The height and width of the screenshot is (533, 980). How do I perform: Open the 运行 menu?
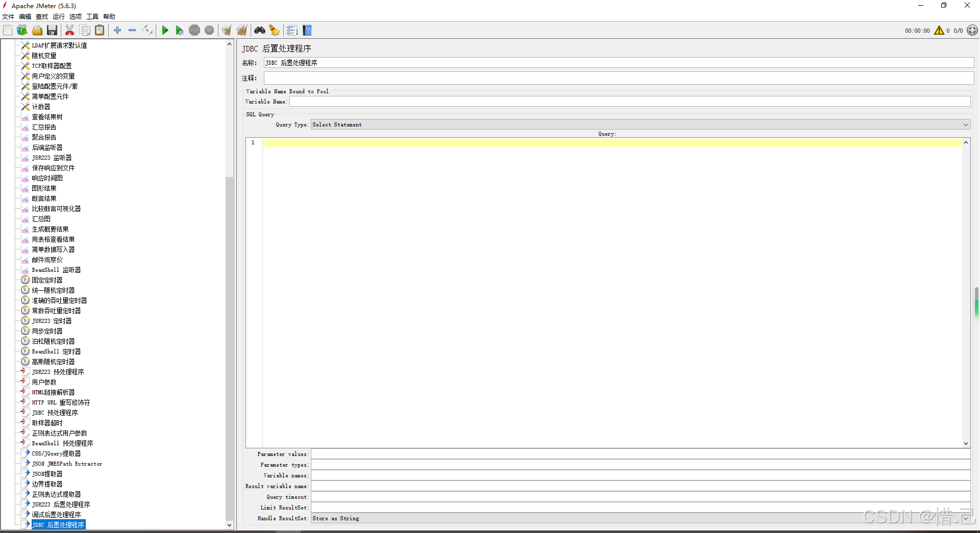pos(59,17)
